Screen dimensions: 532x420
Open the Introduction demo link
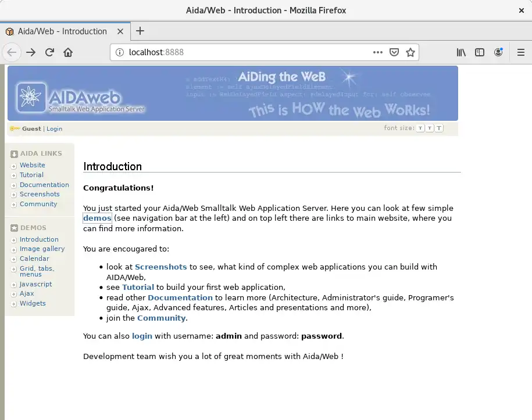[x=39, y=239]
